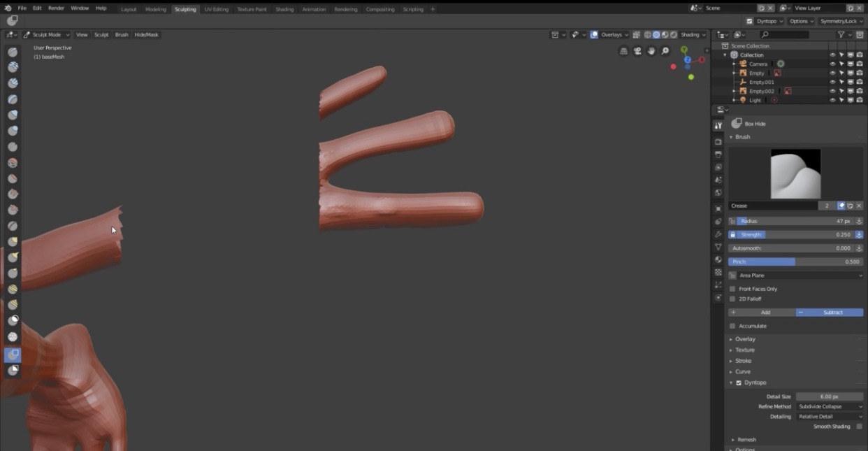
Task: Expand the Stroke panel
Action: [743, 361]
